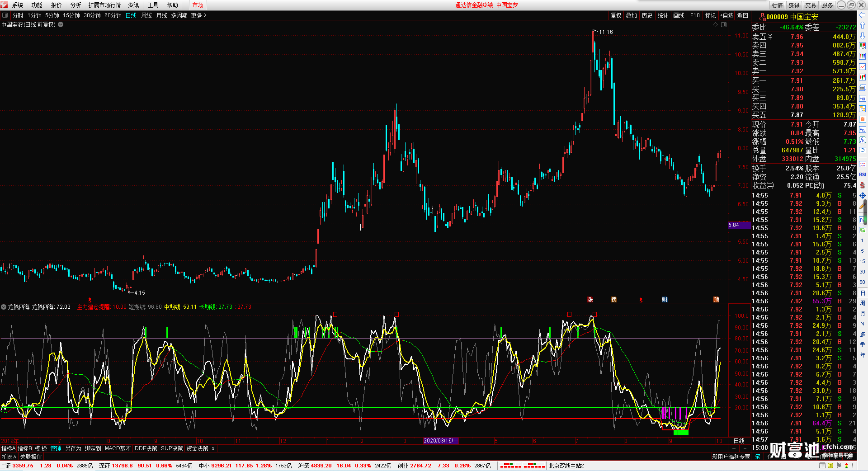The width and height of the screenshot is (868, 471).
Task: Click the back arrow icon in right sidebar
Action: [x=862, y=15]
